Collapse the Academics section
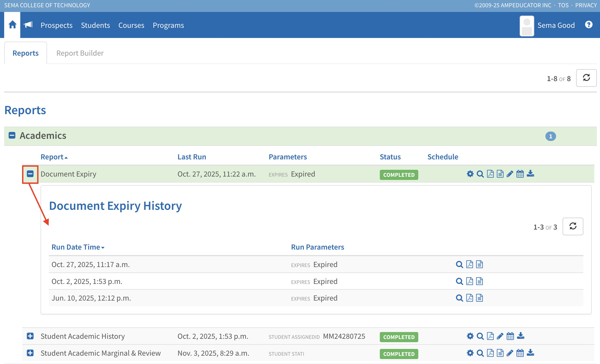Image resolution: width=600 pixels, height=364 pixels. [x=12, y=135]
